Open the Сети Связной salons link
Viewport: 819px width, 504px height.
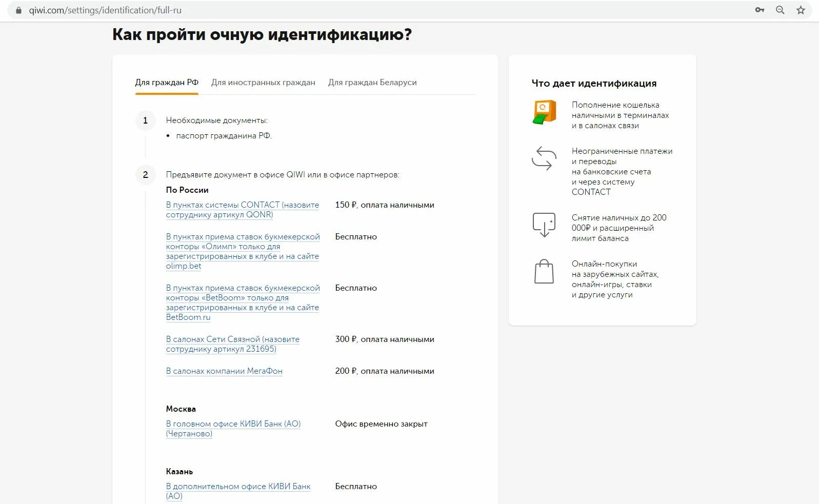pos(233,344)
